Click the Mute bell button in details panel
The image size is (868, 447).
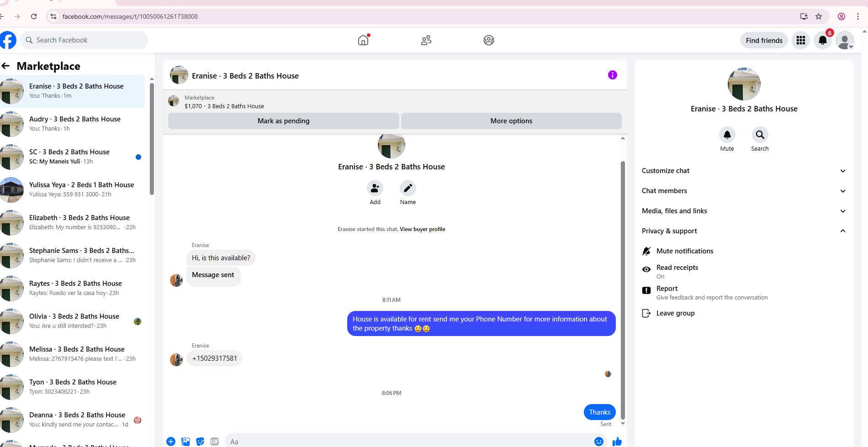click(727, 135)
